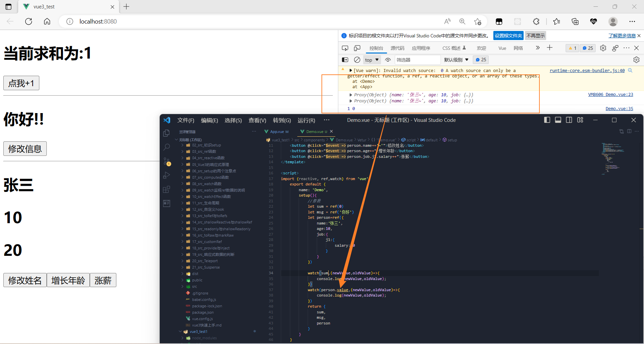Viewport: 644px width, 344px height.
Task: Select the inspect element tool in DevTools
Action: click(x=345, y=48)
